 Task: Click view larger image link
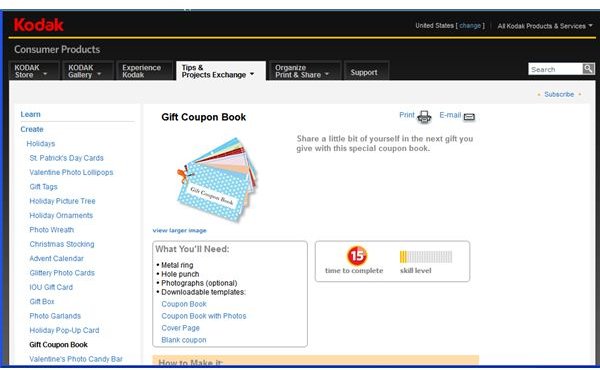coord(179,230)
